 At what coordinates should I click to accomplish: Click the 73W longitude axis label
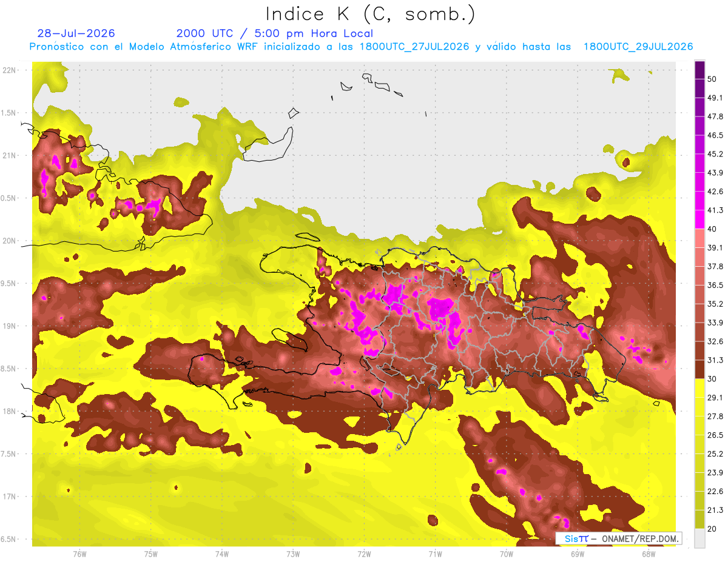click(293, 554)
